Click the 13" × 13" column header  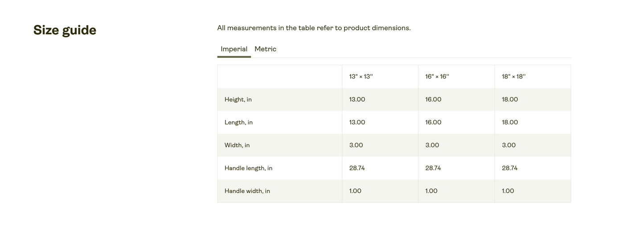pos(361,77)
